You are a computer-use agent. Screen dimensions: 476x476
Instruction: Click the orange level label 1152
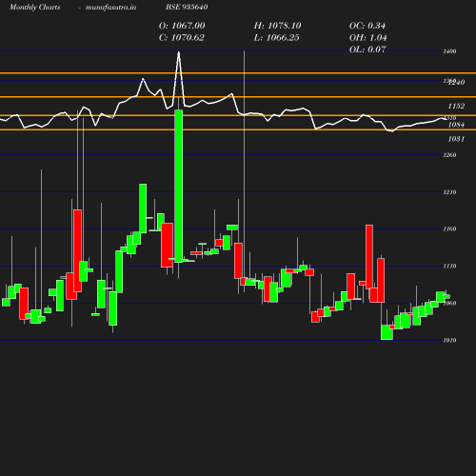pos(456,106)
